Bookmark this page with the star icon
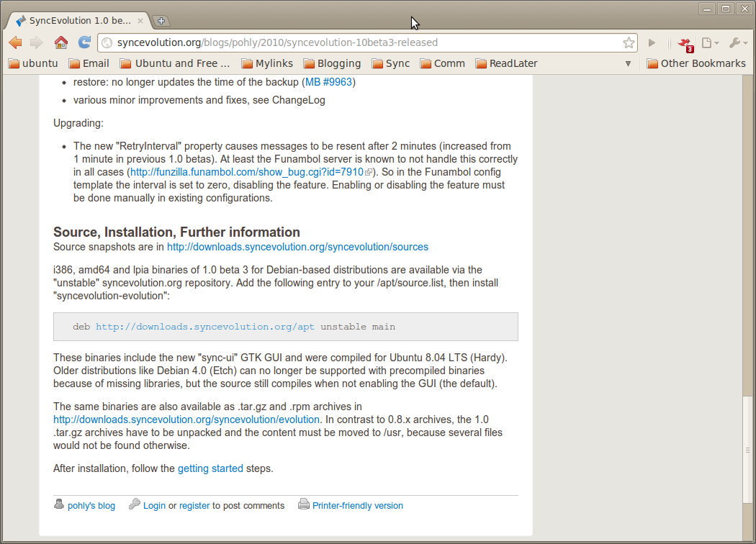This screenshot has height=544, width=756. click(x=629, y=43)
